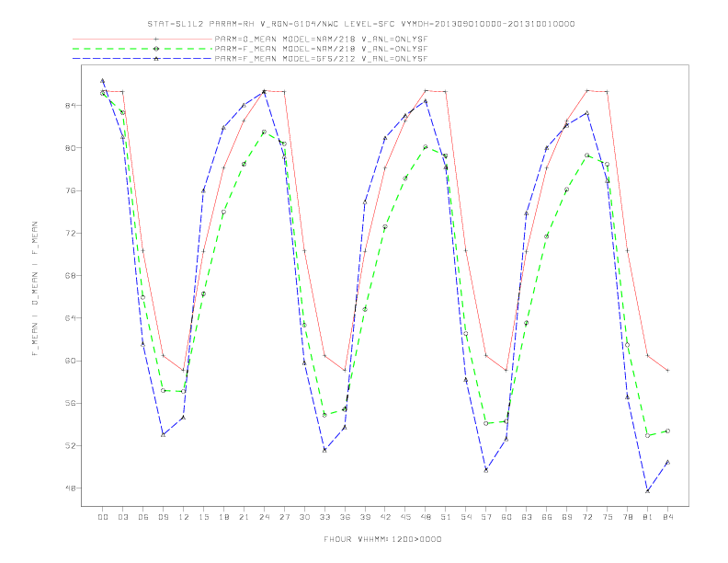
Task: Click x-axis forecast hour label 42
Action: coord(385,517)
